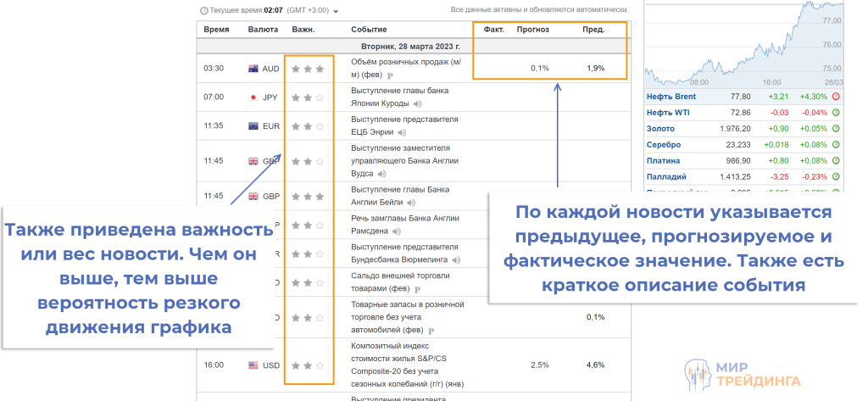This screenshot has width=868, height=401.
Task: Click the preliminary P icon for Объём розничных продаж
Action: point(390,75)
